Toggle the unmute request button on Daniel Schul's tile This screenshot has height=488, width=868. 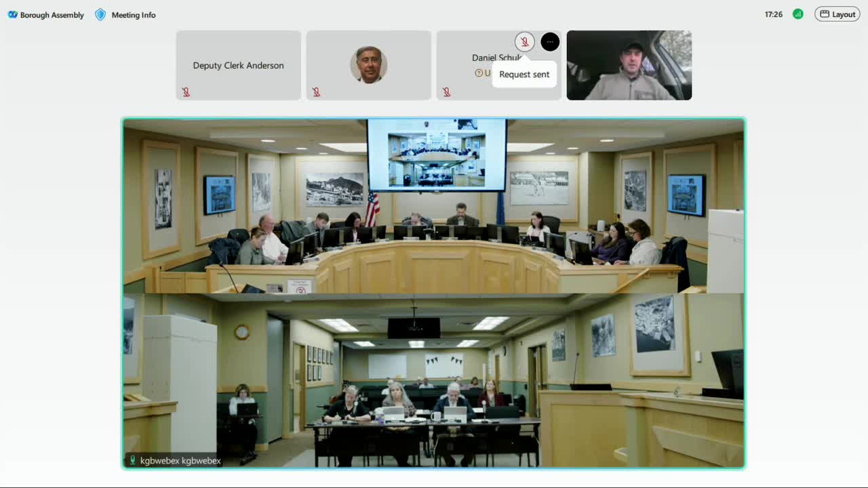524,42
